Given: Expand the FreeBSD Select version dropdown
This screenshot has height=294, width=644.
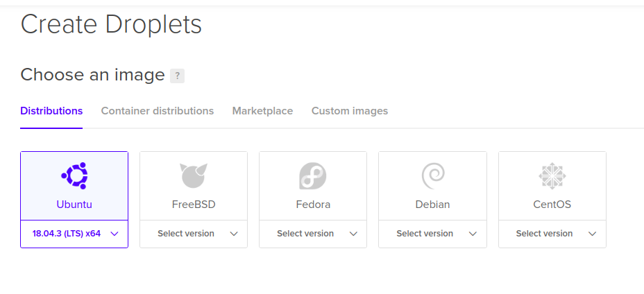Looking at the screenshot, I should tap(194, 234).
